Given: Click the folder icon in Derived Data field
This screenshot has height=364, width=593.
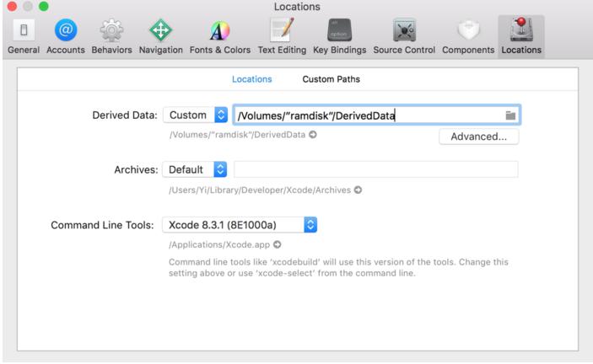Looking at the screenshot, I should [510, 115].
